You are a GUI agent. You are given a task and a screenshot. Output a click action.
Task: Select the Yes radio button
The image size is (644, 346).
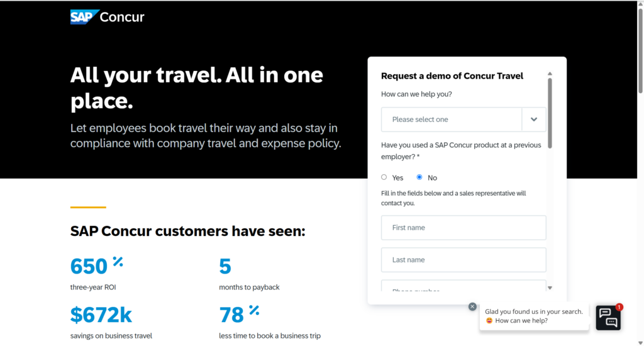click(x=384, y=177)
